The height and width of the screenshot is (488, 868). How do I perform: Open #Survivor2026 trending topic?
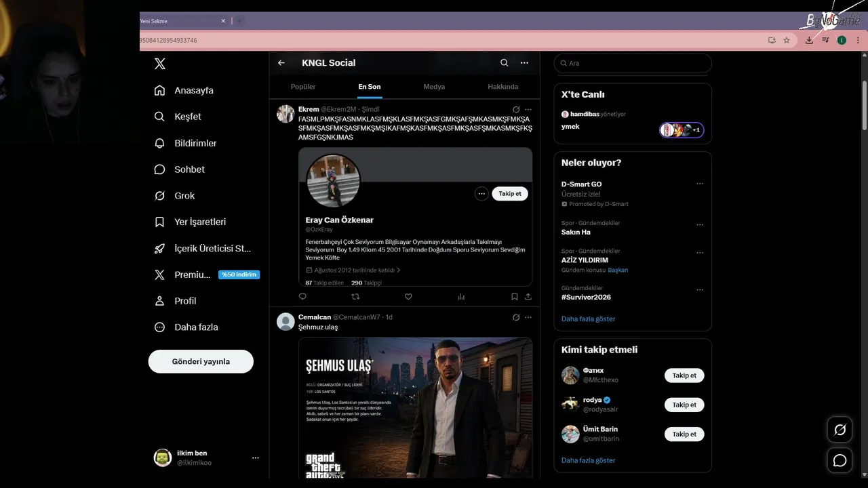point(586,298)
